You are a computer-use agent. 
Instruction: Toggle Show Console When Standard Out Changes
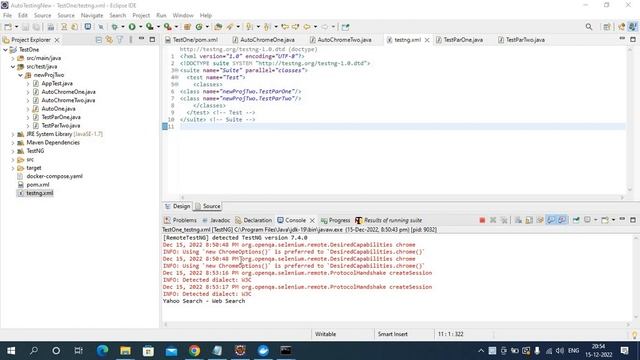click(551, 220)
